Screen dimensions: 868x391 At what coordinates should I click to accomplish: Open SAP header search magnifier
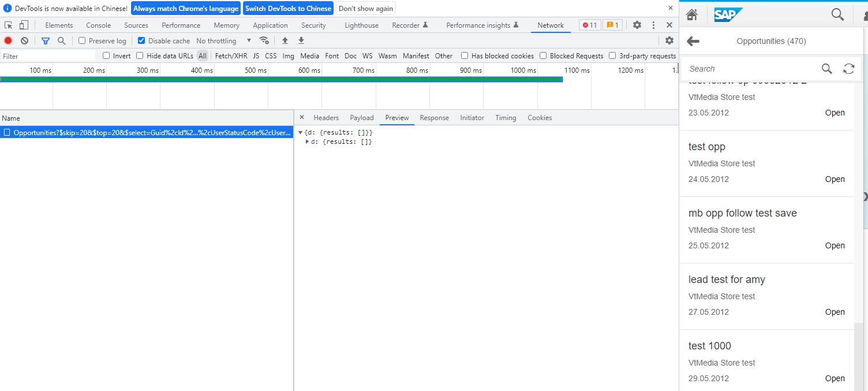(x=837, y=14)
